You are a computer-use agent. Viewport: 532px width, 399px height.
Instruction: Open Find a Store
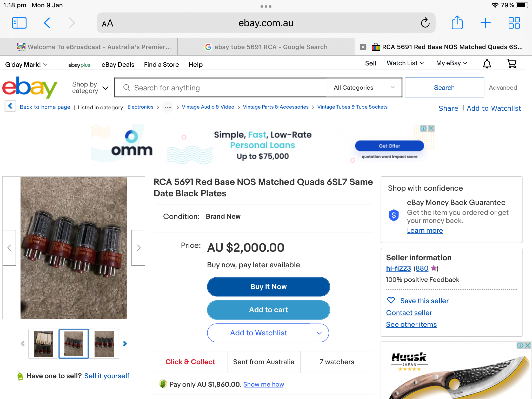[x=162, y=65]
